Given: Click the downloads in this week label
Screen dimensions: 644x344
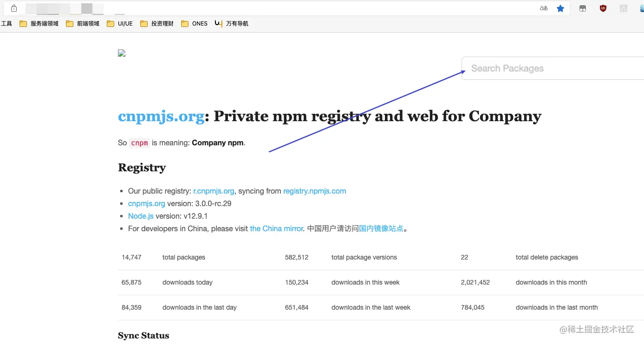Looking at the screenshot, I should click(365, 282).
